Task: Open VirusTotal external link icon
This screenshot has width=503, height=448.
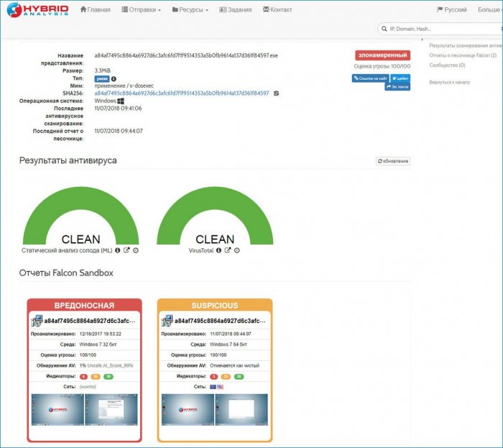Action: click(x=228, y=250)
